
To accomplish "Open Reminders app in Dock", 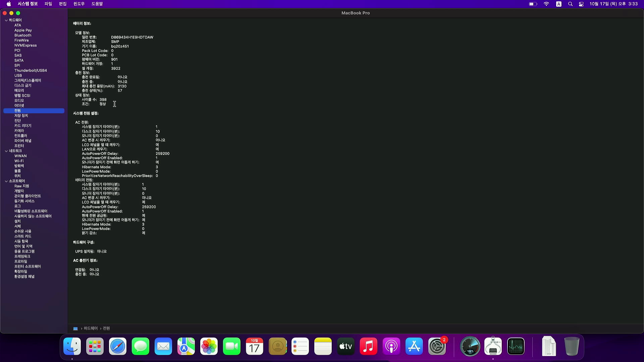I will [x=300, y=346].
